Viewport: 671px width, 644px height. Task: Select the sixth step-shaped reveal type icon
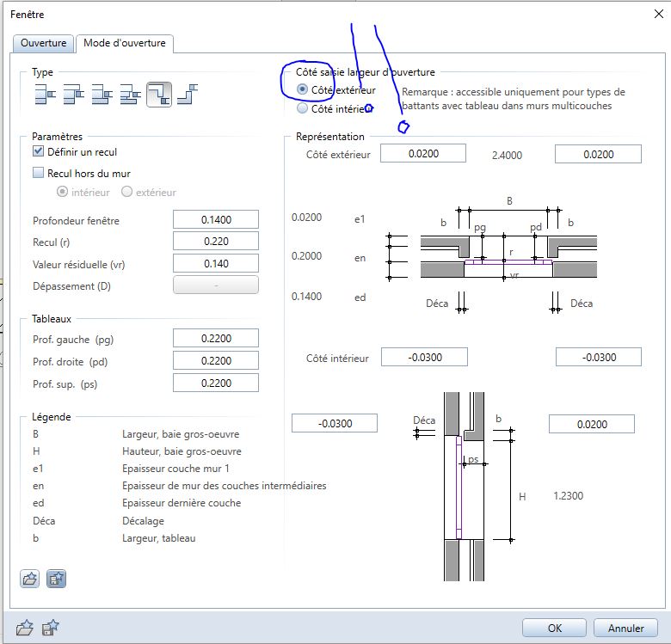click(188, 94)
